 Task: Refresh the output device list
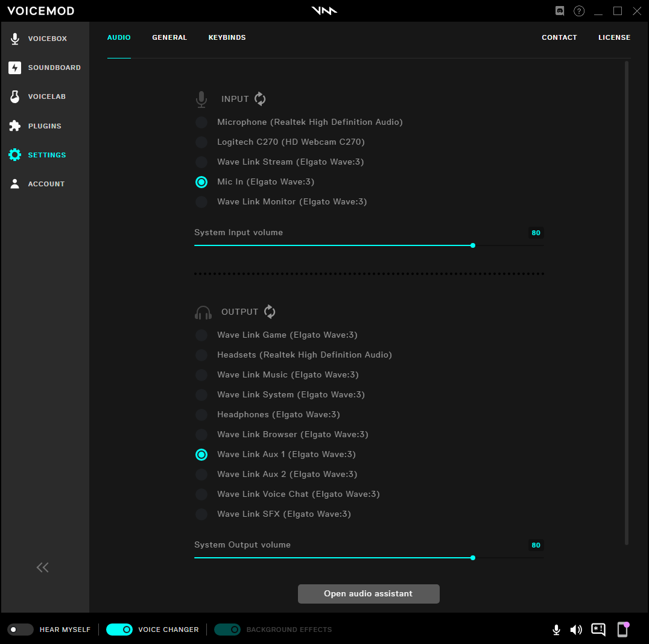point(270,312)
